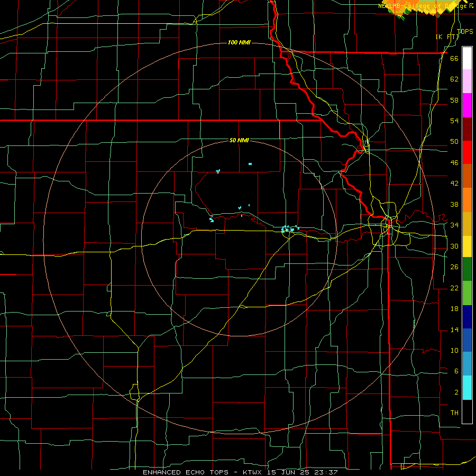The height and width of the screenshot is (476, 476).
Task: Click the '22' scale value
Action: click(x=454, y=288)
